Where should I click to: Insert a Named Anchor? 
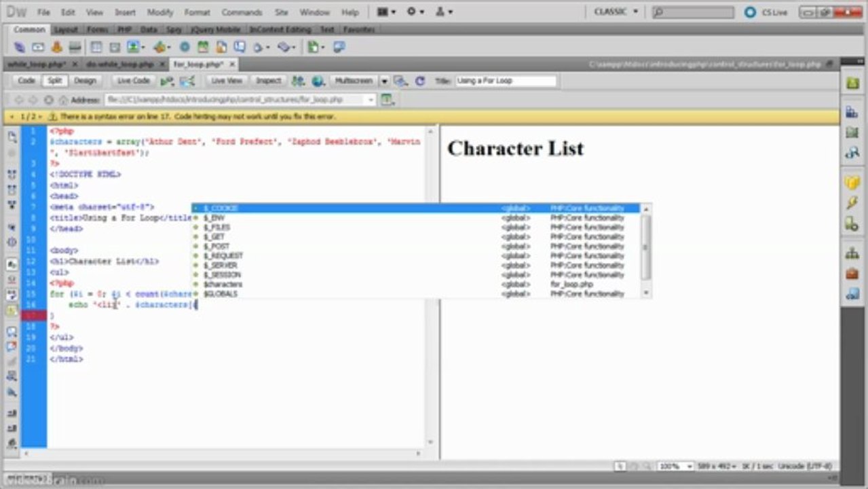pyautogui.click(x=57, y=47)
